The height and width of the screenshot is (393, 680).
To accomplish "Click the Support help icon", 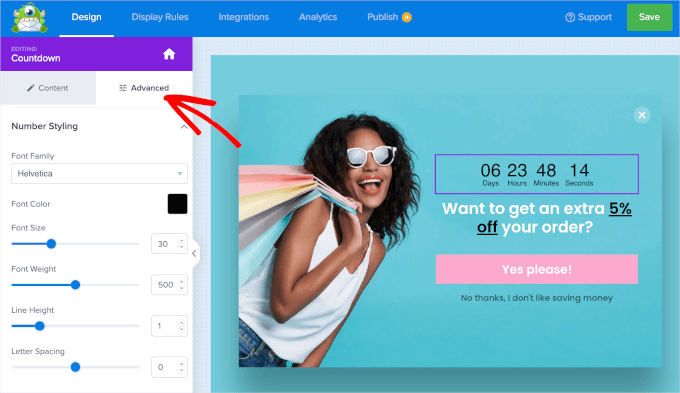I will (x=570, y=17).
